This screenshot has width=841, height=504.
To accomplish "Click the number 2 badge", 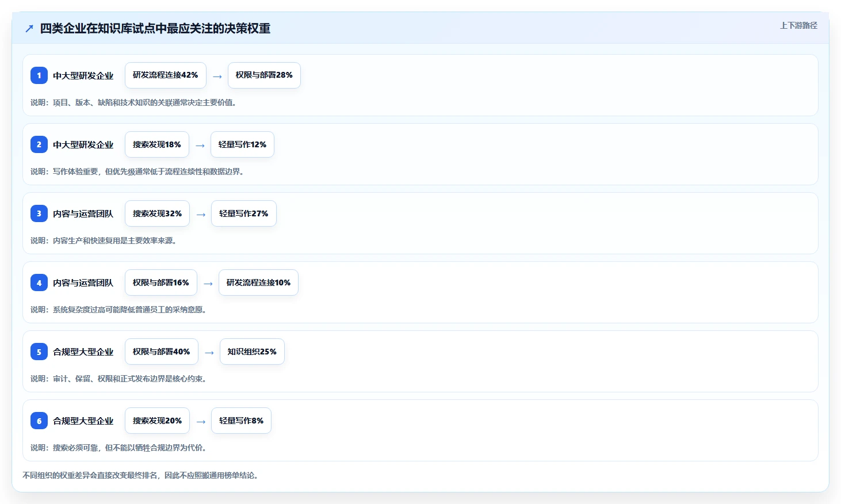I will tap(39, 144).
